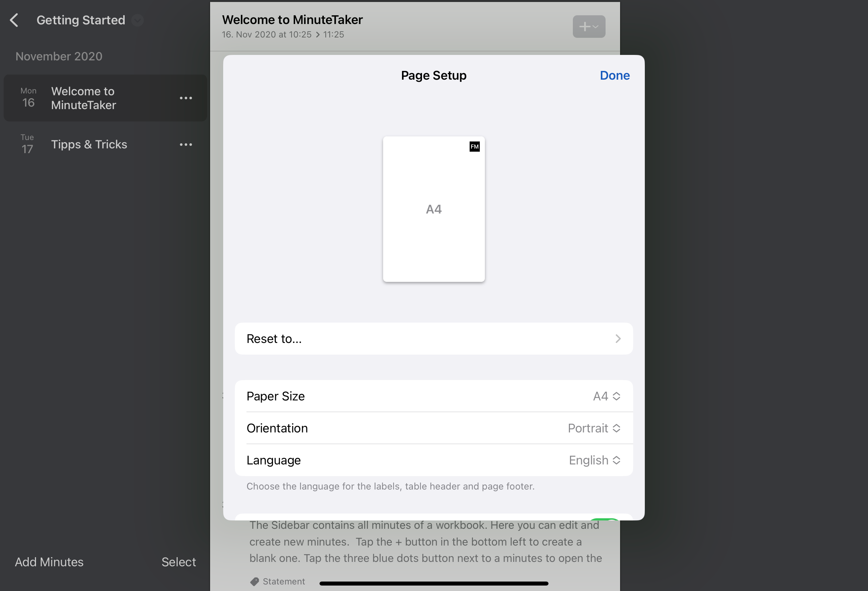868x591 pixels.
Task: Click Done to close Page Setup
Action: pos(615,76)
